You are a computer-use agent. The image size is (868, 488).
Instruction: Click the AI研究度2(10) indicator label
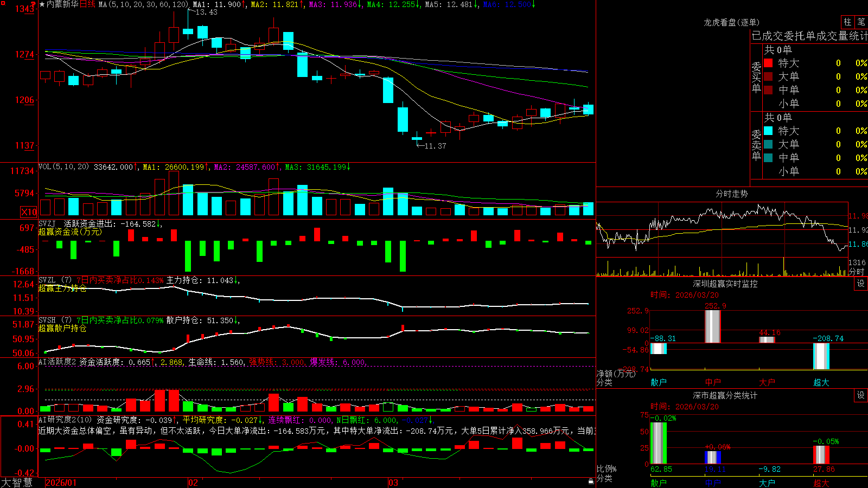[x=65, y=420]
